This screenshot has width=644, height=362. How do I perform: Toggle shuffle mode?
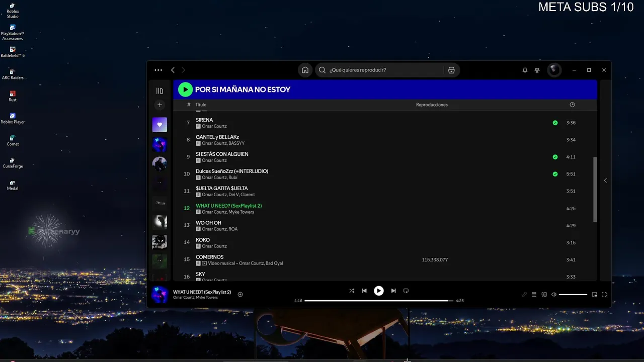point(352,291)
